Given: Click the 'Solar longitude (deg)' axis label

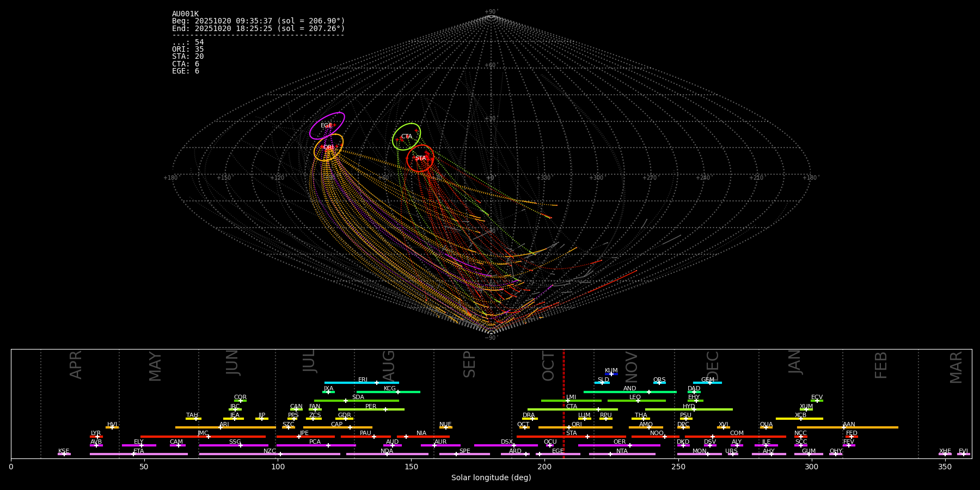Looking at the screenshot, I should pos(491,478).
